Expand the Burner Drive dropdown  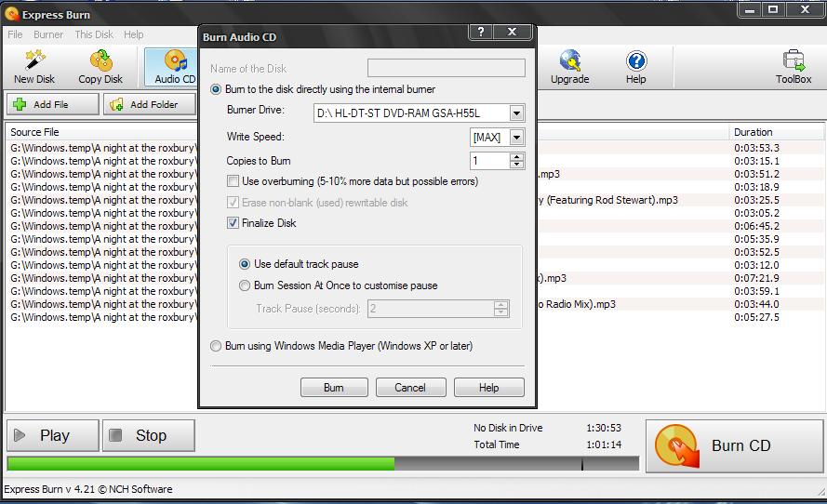[x=517, y=113]
